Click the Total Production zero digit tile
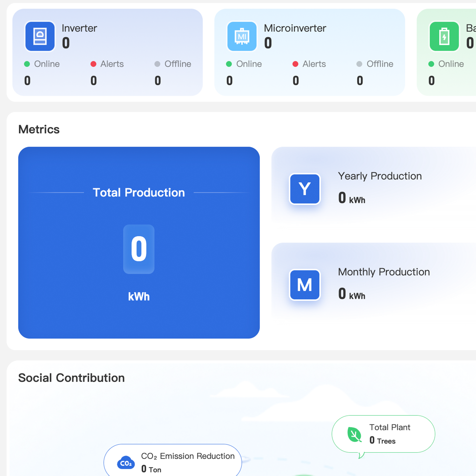 (139, 249)
